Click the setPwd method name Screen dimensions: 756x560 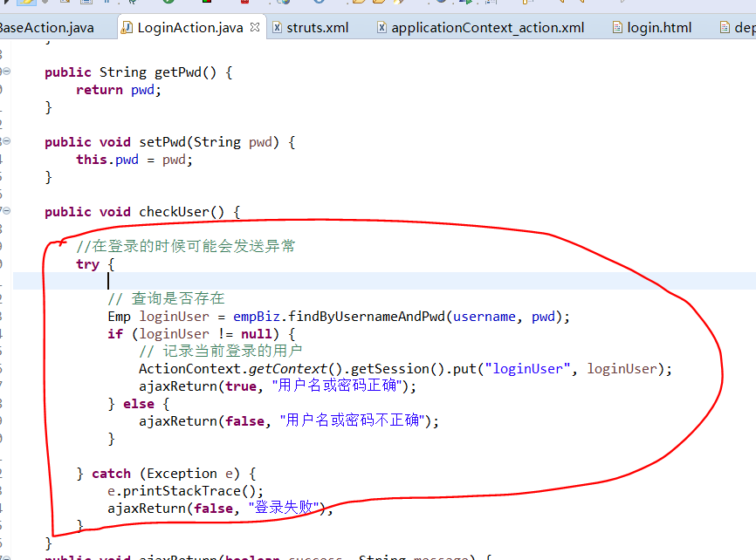(162, 142)
